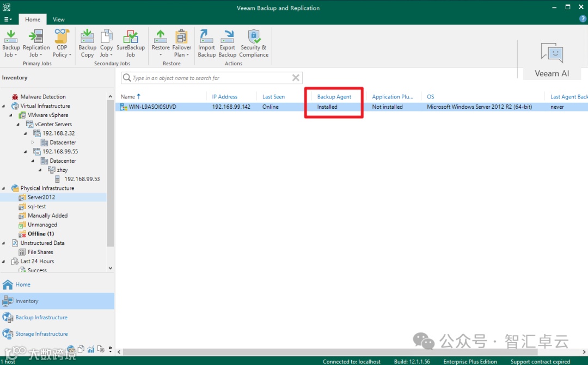Click the tree scrollbar down arrow

click(110, 268)
